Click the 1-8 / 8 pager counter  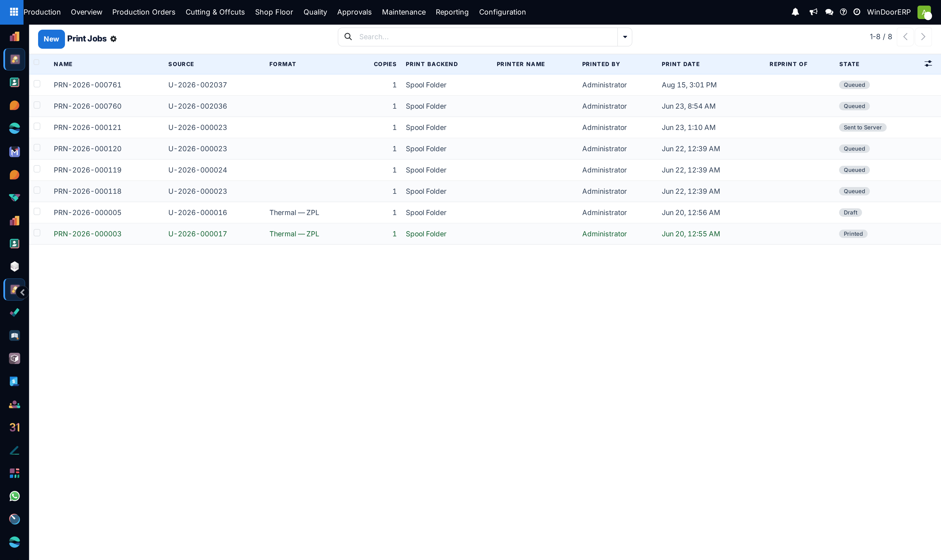[x=881, y=37]
